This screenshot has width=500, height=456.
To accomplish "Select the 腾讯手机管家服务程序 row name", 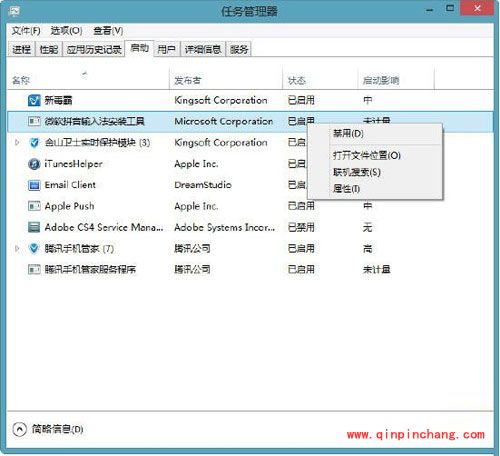I will pyautogui.click(x=90, y=269).
